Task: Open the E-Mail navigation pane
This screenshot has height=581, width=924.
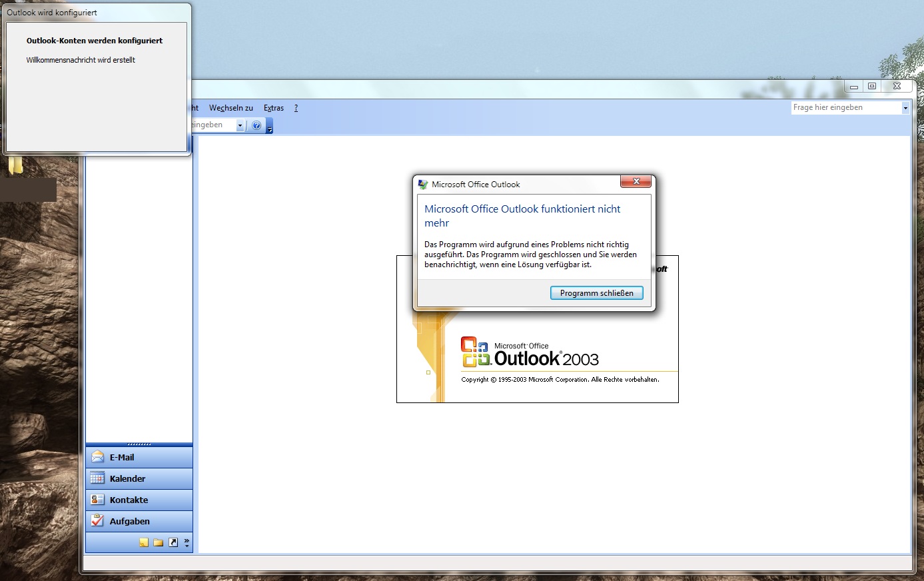Action: [x=139, y=457]
